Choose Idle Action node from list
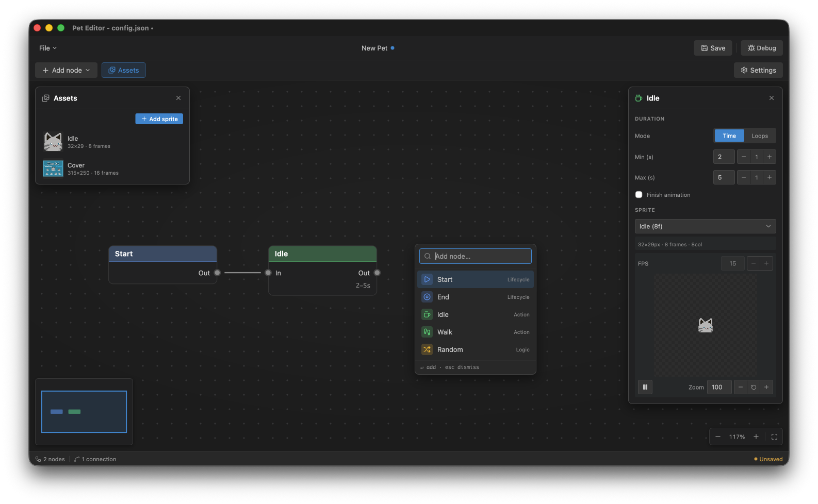This screenshot has height=504, width=818. click(476, 314)
